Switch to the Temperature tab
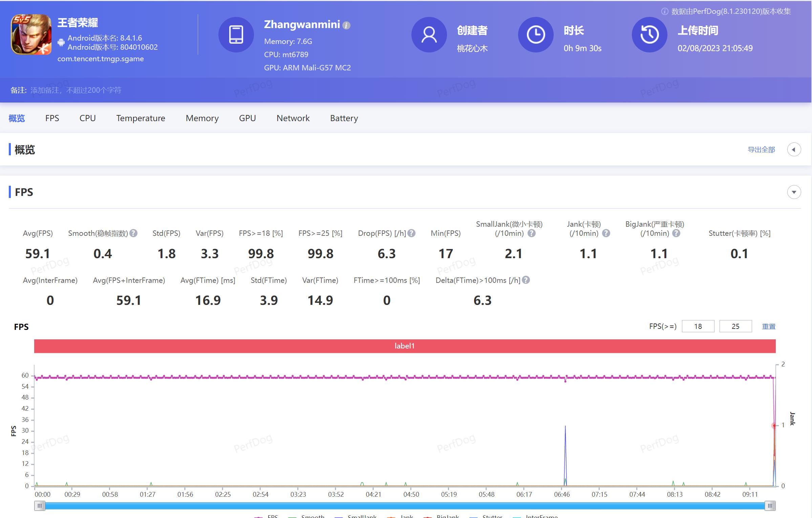Viewport: 812px width, 518px height. tap(141, 118)
